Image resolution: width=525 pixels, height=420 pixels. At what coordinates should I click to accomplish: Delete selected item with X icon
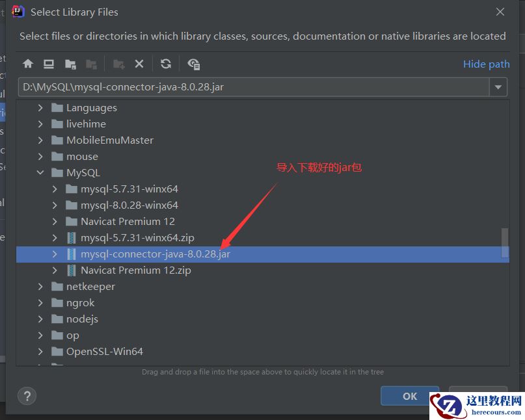click(x=139, y=64)
